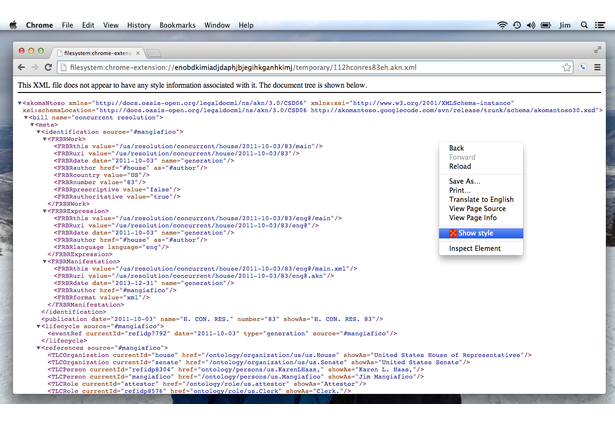Collapse the identification element
Image resolution: width=615 pixels, height=424 pixels.
point(38,132)
